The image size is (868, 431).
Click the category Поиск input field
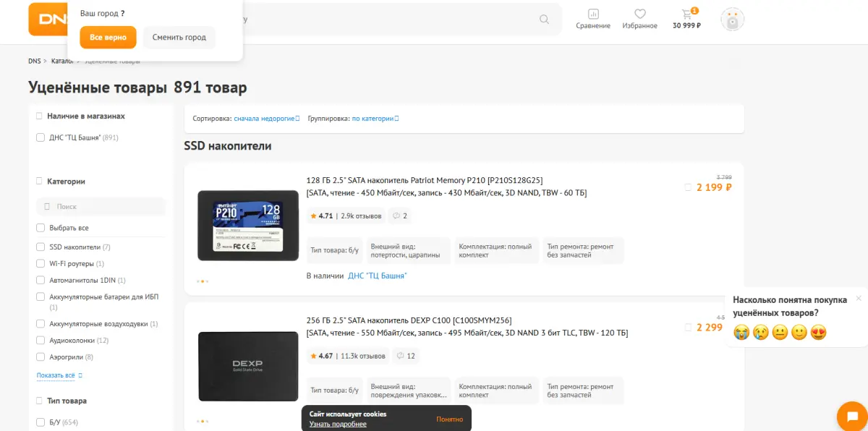pyautogui.click(x=101, y=206)
